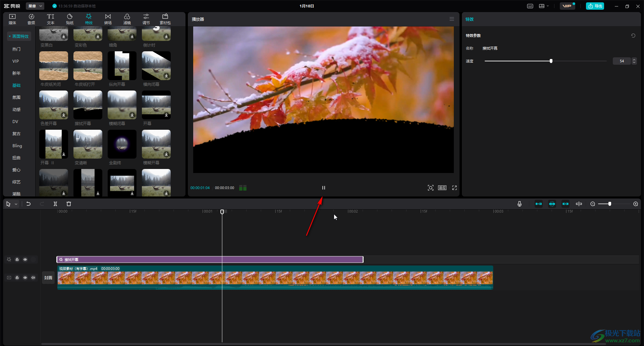The width and height of the screenshot is (644, 346).
Task: Open the 文本 text tab
Action: coord(51,19)
